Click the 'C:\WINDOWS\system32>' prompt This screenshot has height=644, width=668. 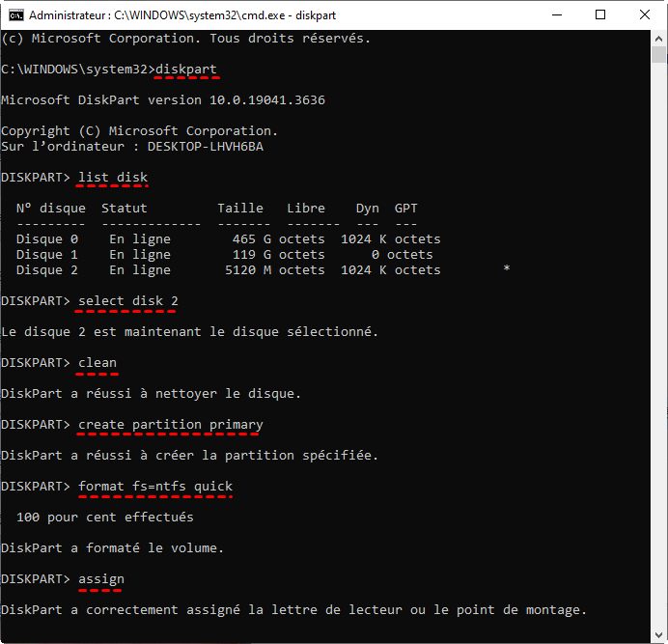pos(78,70)
